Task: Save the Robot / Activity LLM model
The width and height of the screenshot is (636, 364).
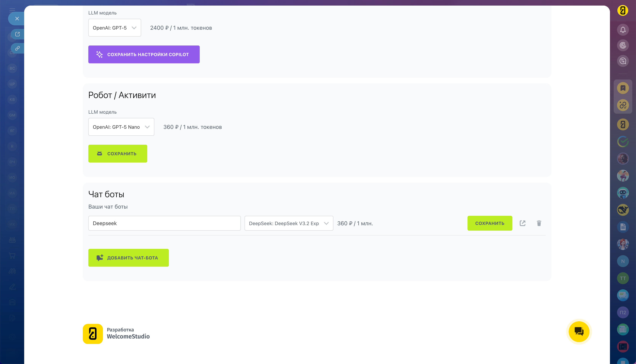Action: pyautogui.click(x=118, y=154)
